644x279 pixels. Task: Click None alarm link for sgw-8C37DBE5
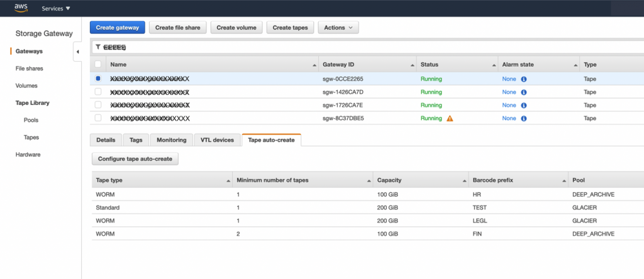tap(509, 118)
